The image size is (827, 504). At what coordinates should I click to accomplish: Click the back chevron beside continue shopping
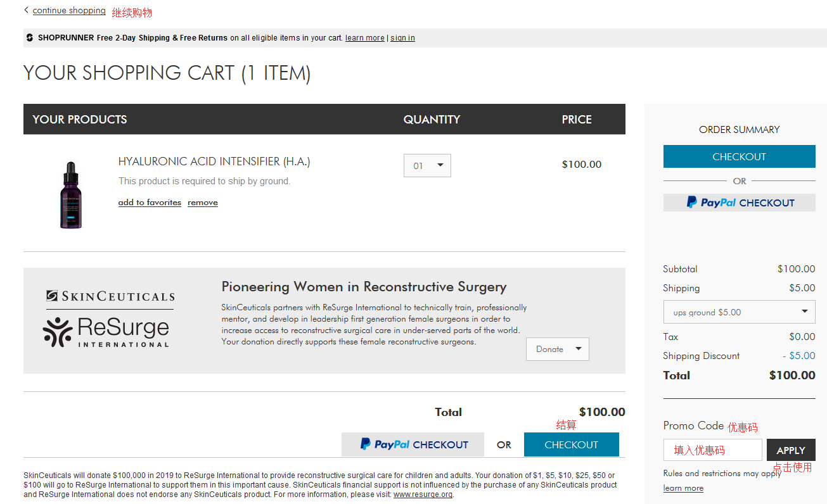click(x=26, y=10)
